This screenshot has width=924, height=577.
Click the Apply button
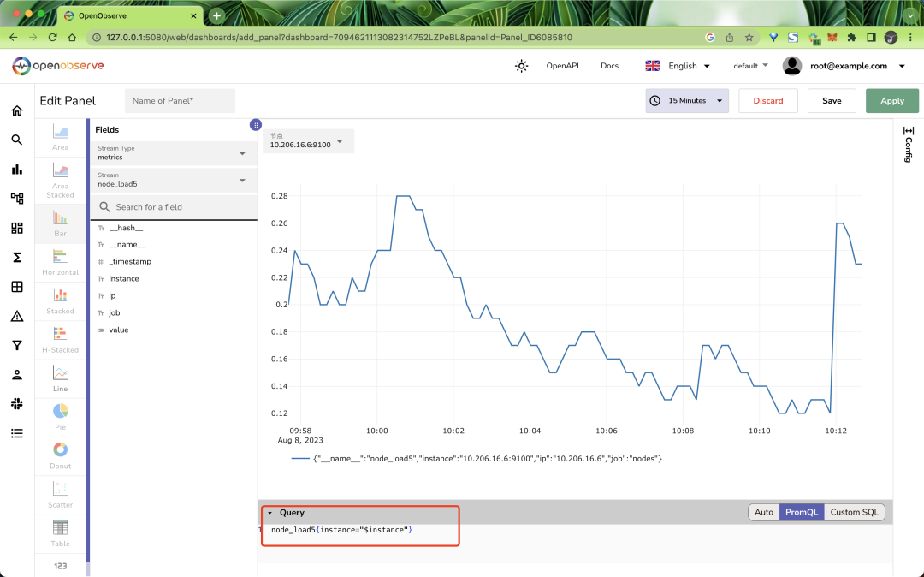891,101
